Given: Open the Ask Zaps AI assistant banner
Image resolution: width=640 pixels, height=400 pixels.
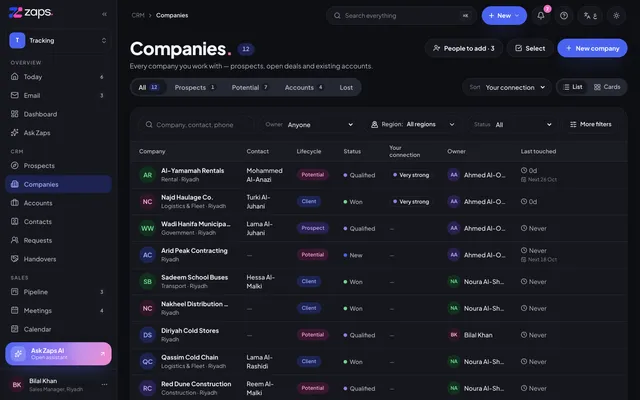Looking at the screenshot, I should 58,353.
